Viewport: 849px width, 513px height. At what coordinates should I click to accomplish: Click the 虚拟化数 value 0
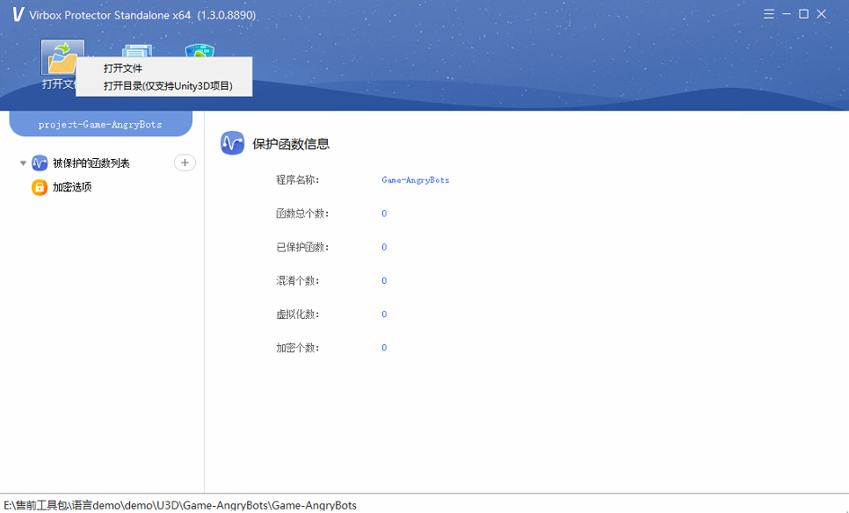click(384, 314)
